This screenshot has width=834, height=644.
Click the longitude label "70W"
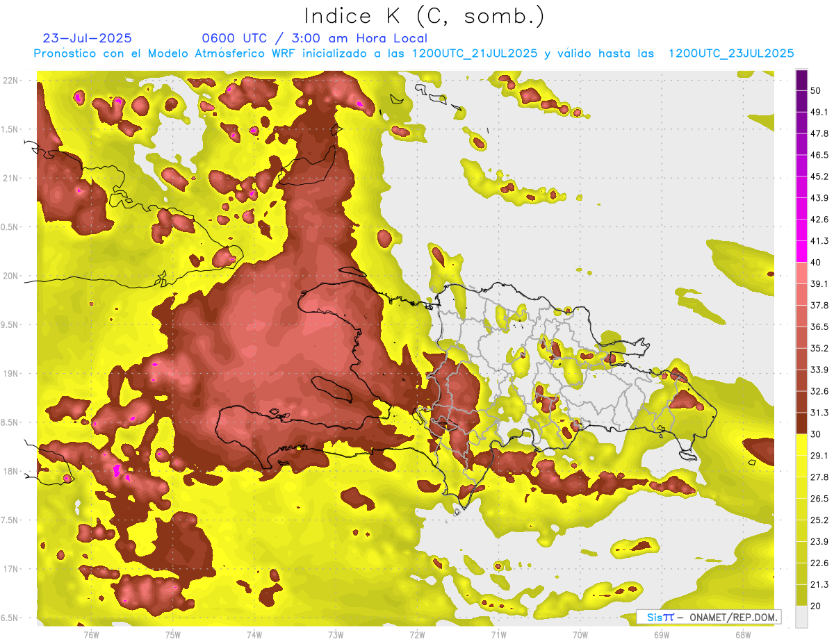pos(580,635)
